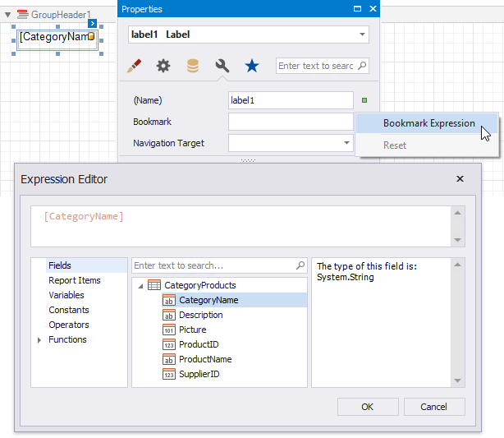
Task: Open the Data tab with database icon
Action: (x=193, y=66)
